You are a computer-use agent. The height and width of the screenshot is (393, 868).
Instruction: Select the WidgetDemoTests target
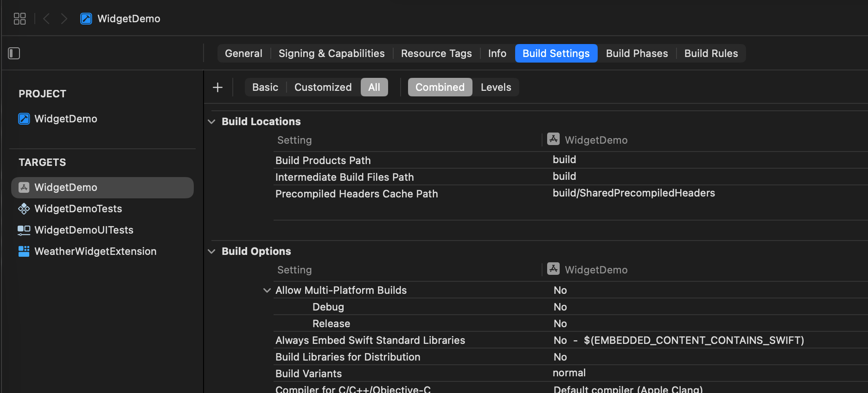pyautogui.click(x=78, y=209)
